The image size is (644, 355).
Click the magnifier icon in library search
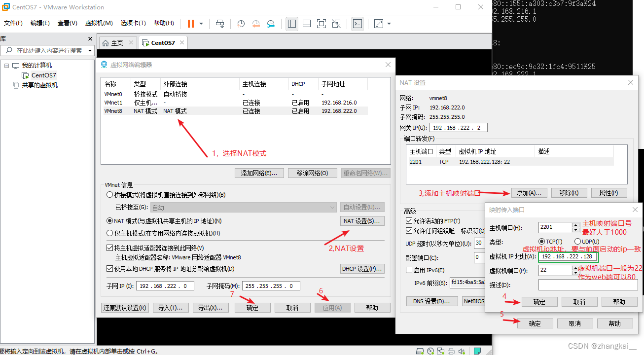pyautogui.click(x=9, y=50)
